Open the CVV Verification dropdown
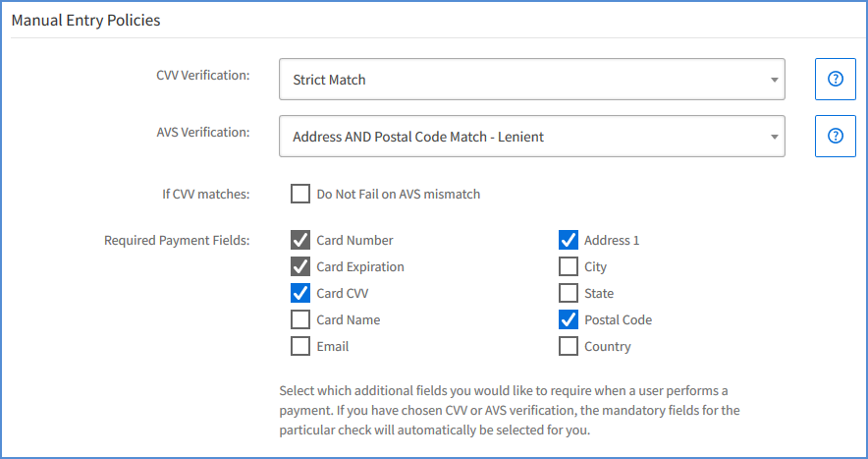The width and height of the screenshot is (868, 459). point(531,80)
